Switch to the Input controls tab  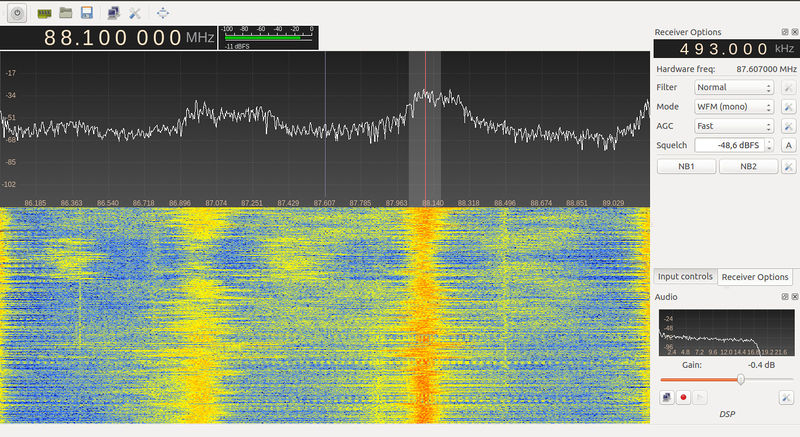[685, 277]
